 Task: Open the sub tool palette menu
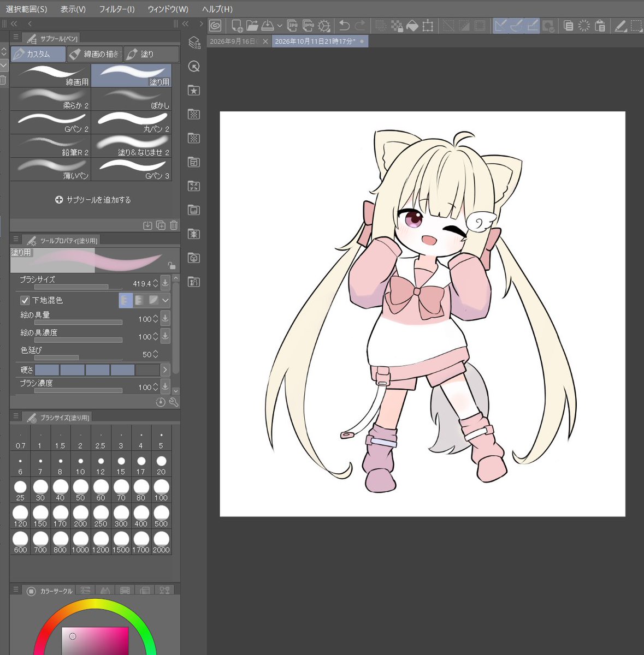coord(16,38)
